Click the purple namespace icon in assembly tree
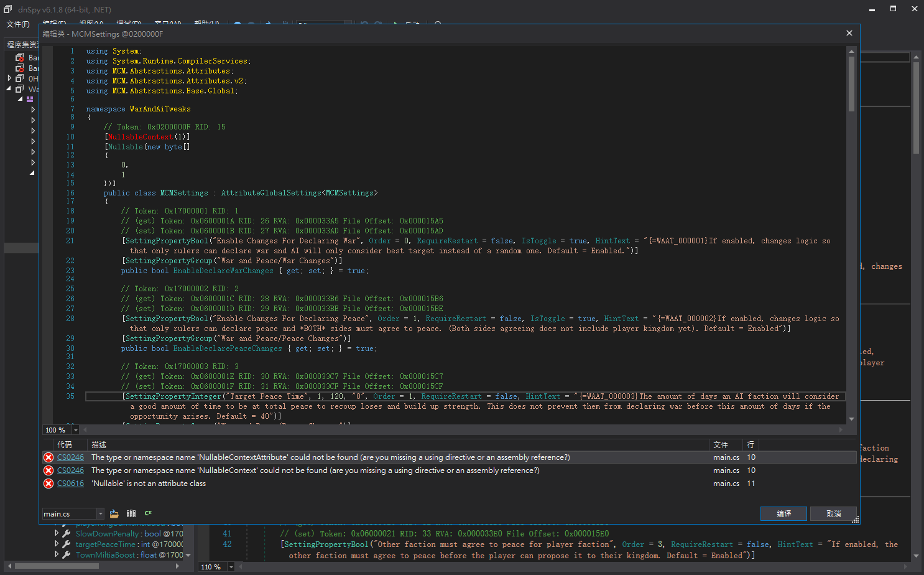This screenshot has width=924, height=575. (x=29, y=99)
